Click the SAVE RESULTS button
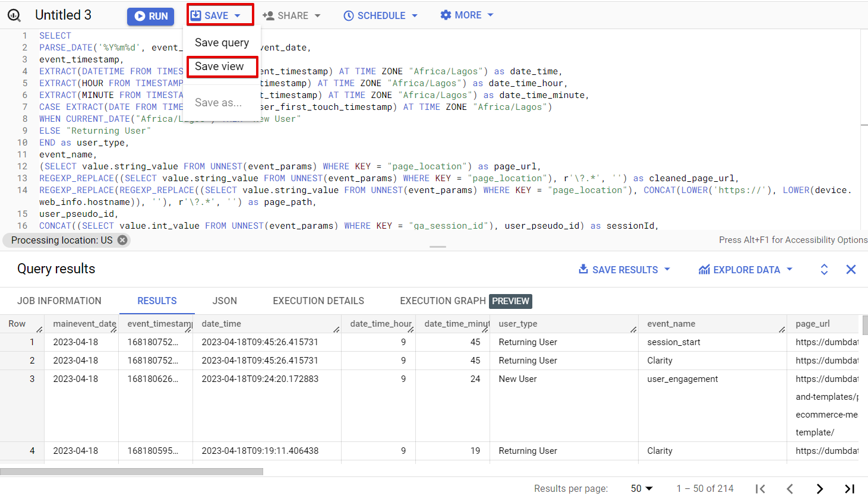The image size is (868, 499). 624,269
